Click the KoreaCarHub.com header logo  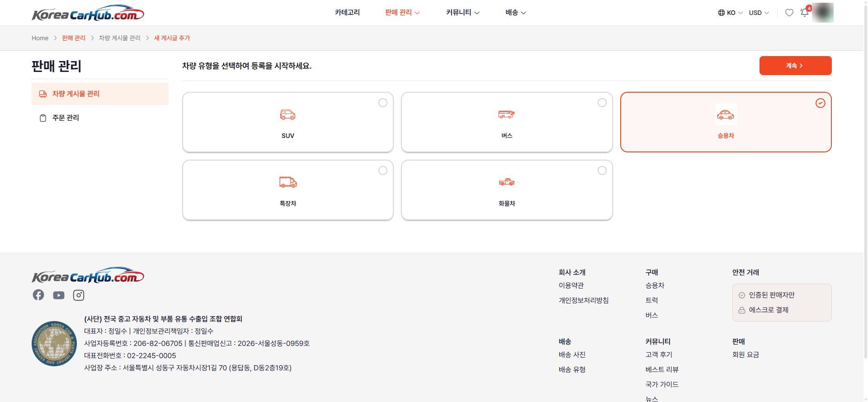[x=88, y=13]
